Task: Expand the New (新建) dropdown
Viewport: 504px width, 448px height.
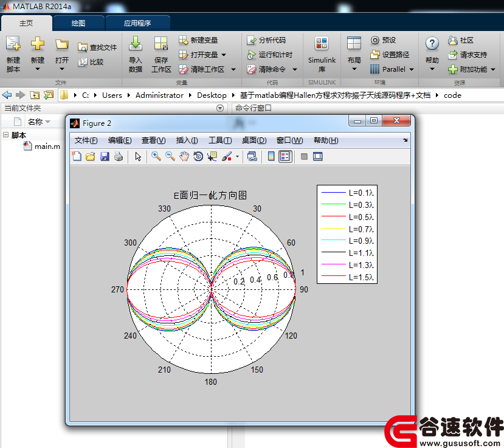Action: tap(38, 69)
